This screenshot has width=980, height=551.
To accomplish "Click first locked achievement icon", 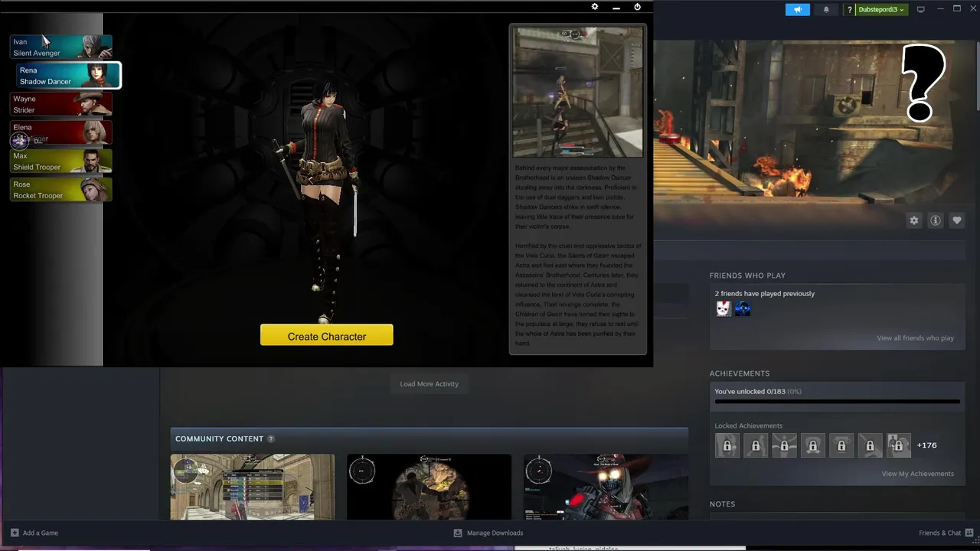I will (727, 445).
